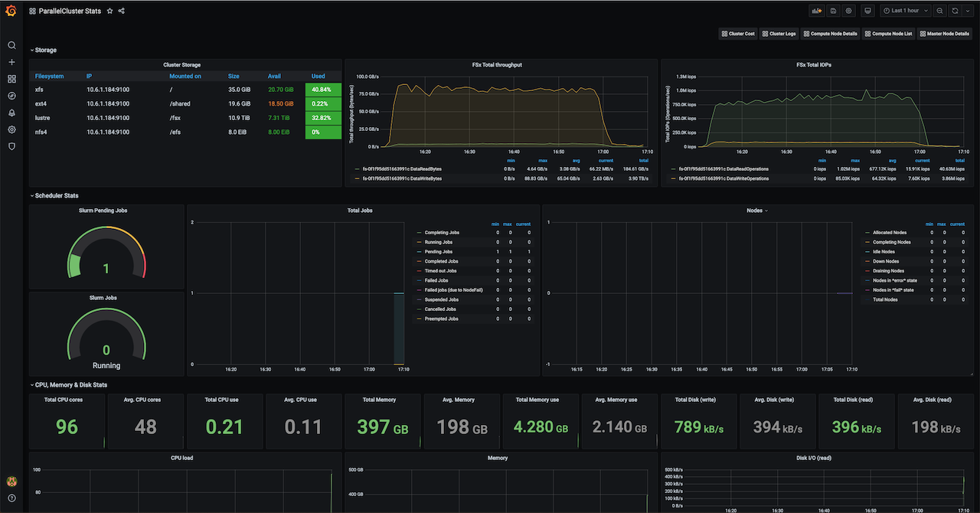Open the Configuration gear sidebar icon
The height and width of the screenshot is (513, 980).
11,129
